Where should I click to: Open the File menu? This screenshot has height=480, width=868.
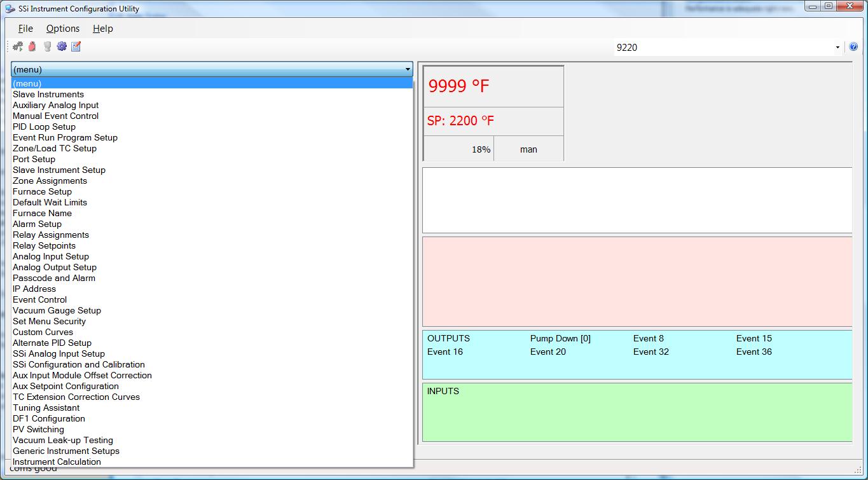(25, 29)
